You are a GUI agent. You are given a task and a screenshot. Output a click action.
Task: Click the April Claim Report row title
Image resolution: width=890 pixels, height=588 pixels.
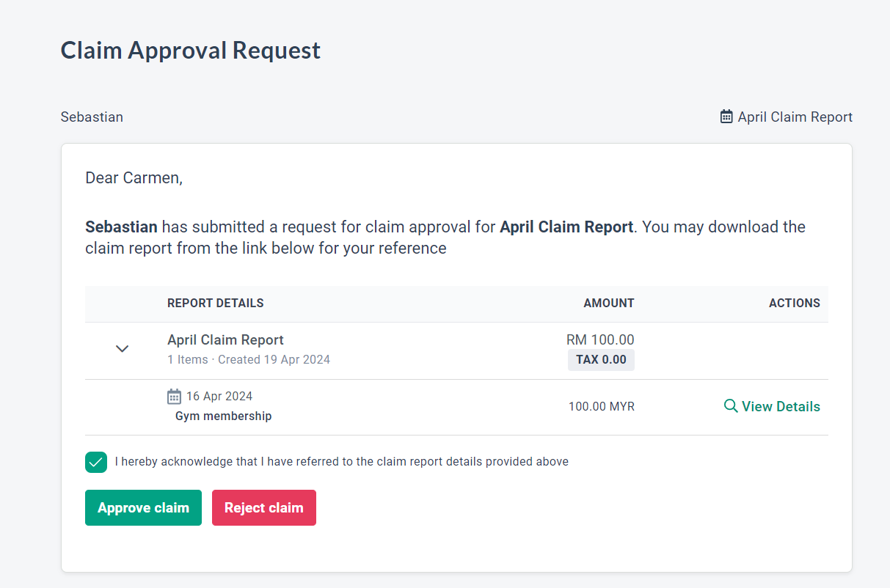coord(225,340)
